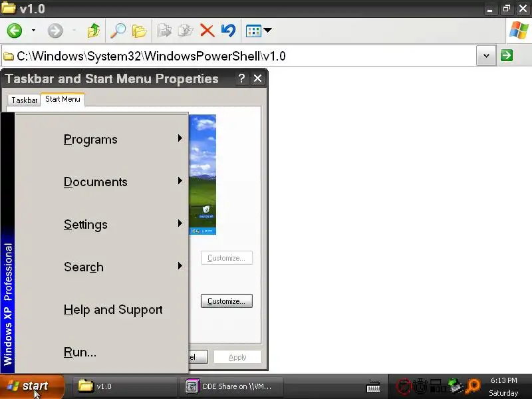Click the Windows flag logo in Explorer
532x399 pixels.
(x=519, y=30)
